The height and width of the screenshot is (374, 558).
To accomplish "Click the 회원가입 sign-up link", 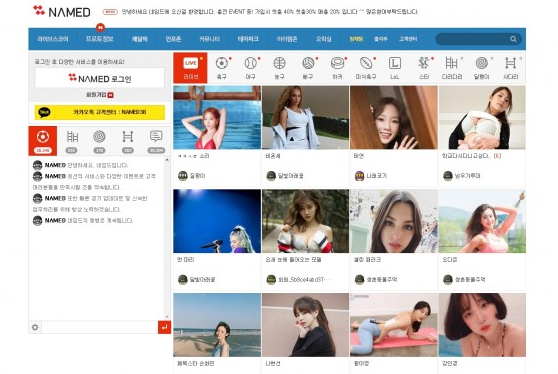I will [x=100, y=95].
